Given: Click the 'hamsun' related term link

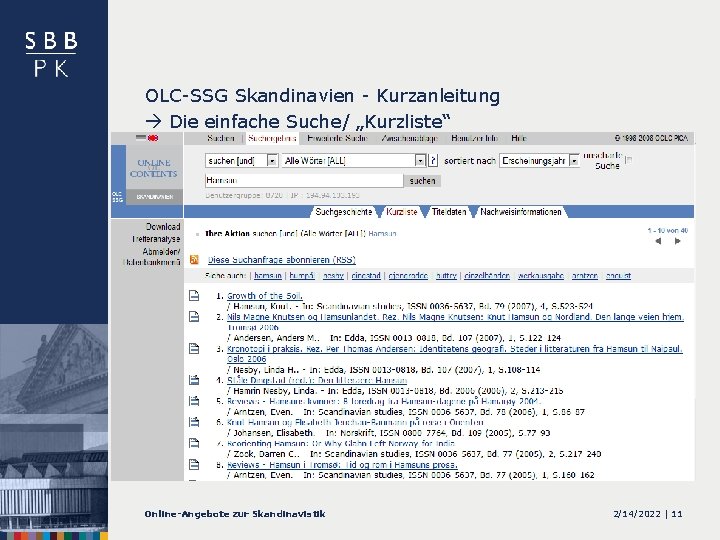Looking at the screenshot, I should pos(268,276).
